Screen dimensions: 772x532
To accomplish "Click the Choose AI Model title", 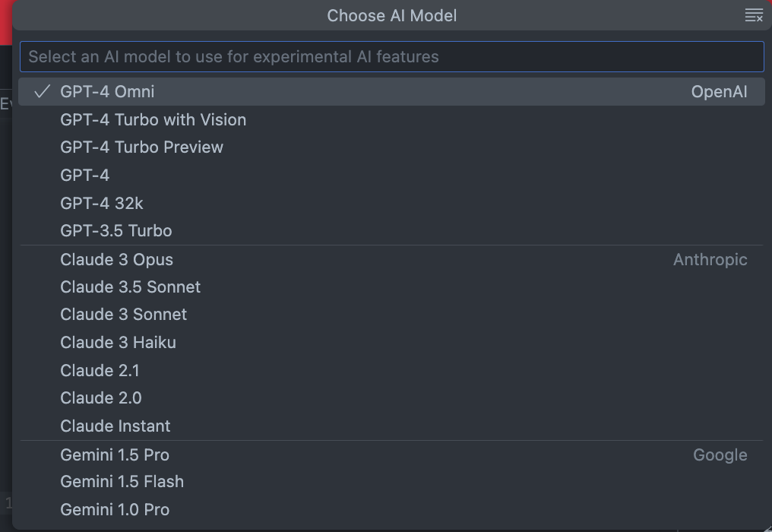I will [391, 16].
